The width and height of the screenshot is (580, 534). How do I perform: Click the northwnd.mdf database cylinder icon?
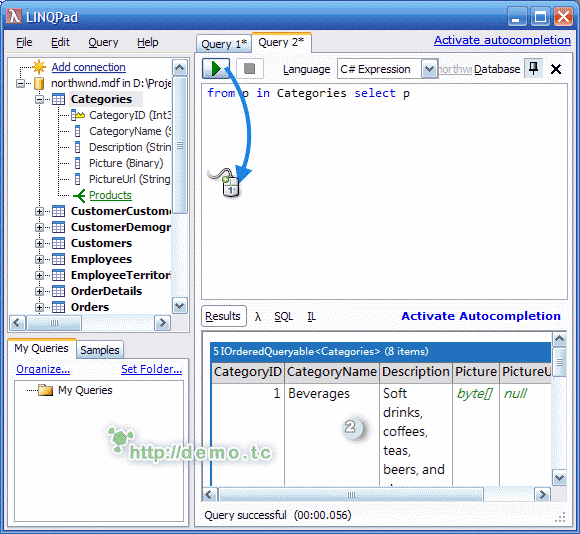pos(39,84)
